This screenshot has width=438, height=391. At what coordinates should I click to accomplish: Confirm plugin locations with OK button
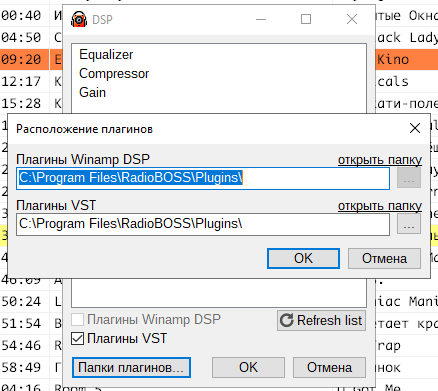[303, 258]
